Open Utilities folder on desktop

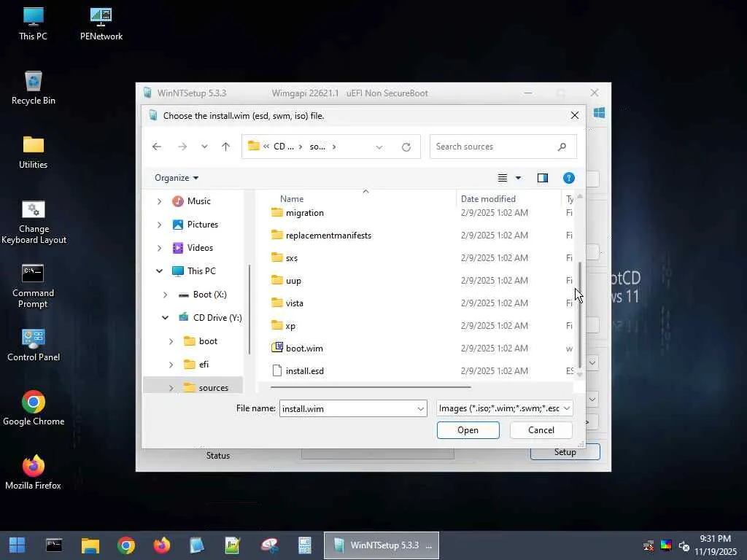click(33, 152)
